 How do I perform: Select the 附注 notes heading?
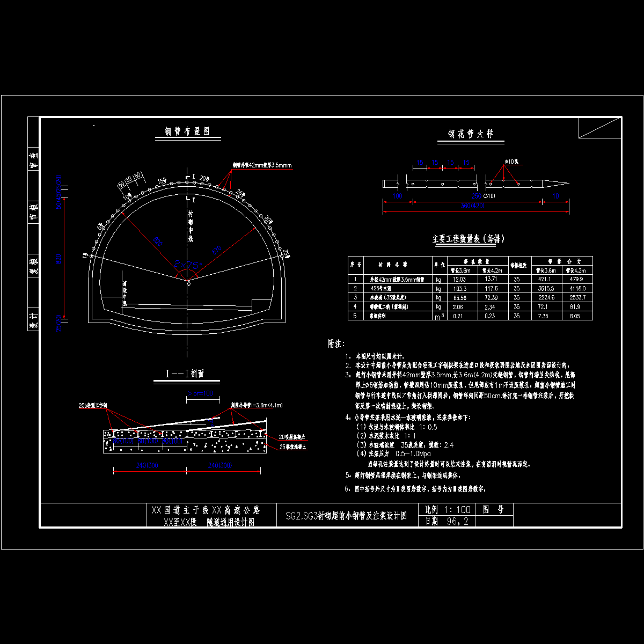tap(336, 343)
